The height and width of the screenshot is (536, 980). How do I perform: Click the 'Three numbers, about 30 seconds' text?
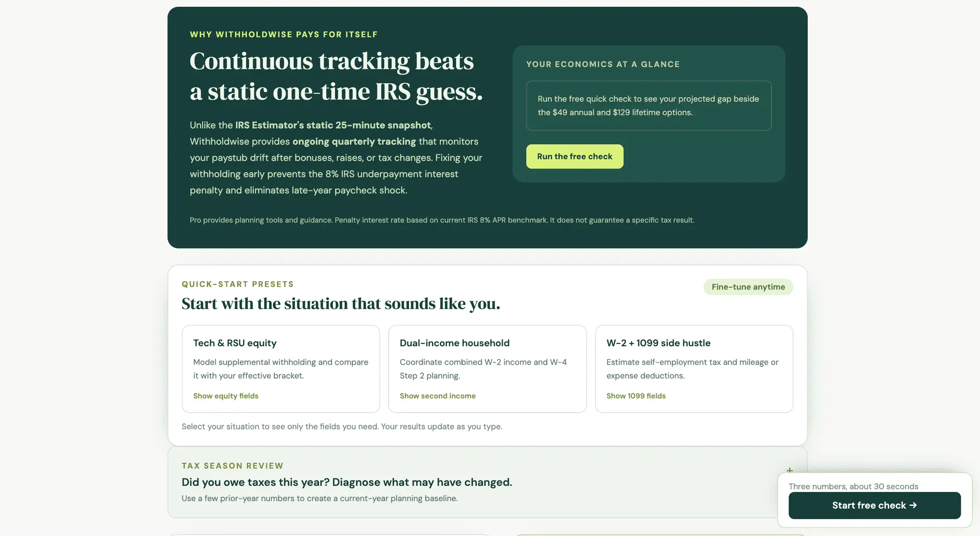(x=853, y=486)
